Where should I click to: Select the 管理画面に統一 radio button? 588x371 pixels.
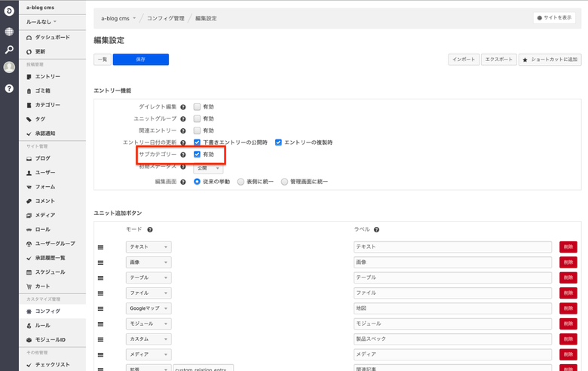(x=284, y=182)
